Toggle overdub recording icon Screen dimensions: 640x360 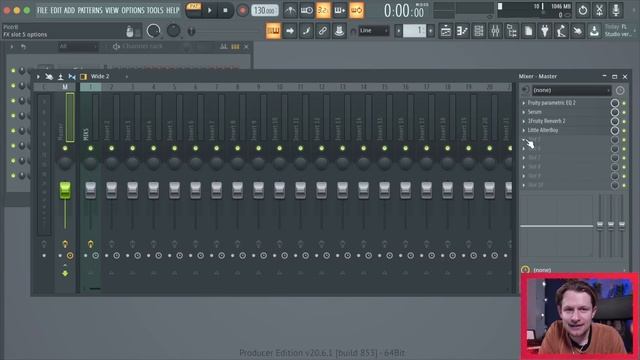tap(340, 11)
